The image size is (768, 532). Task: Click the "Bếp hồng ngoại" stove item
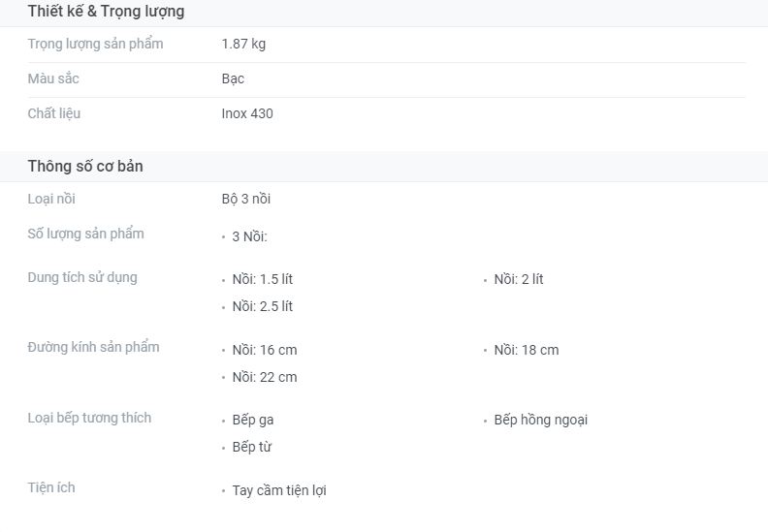tap(540, 420)
